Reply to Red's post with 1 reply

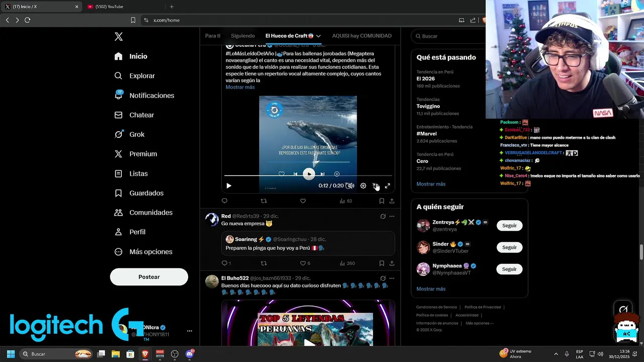pos(226,263)
